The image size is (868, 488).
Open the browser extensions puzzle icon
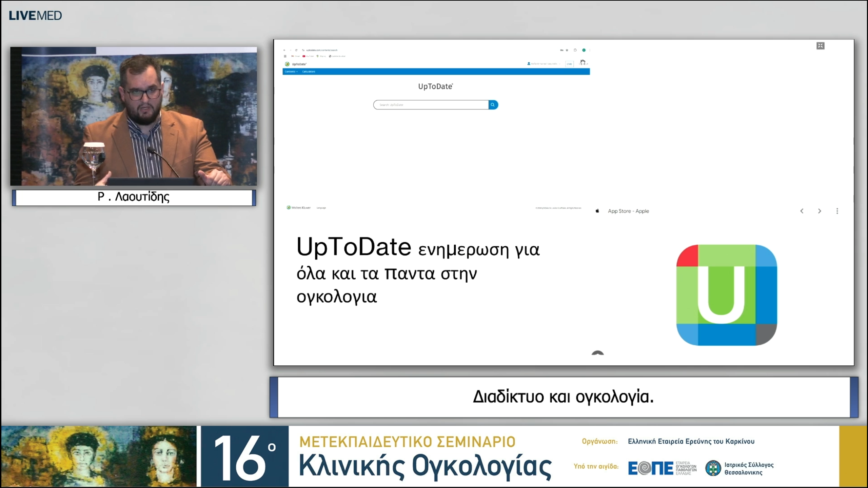575,50
